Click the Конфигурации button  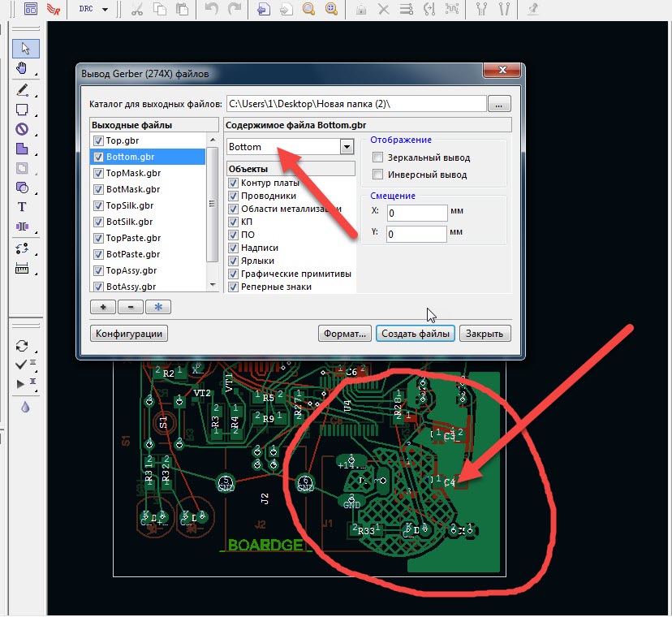[x=129, y=334]
